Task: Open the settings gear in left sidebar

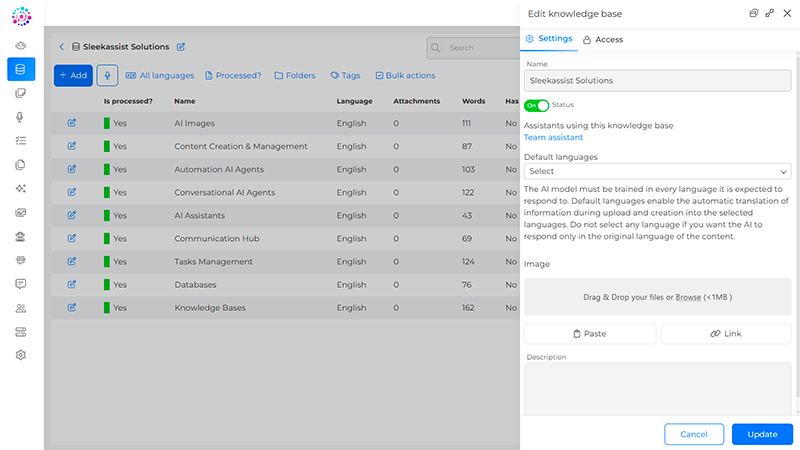Action: coord(21,355)
